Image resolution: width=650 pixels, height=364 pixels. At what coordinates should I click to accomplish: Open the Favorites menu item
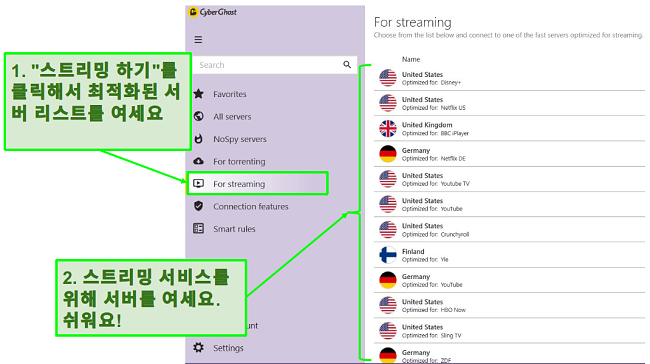pos(230,95)
